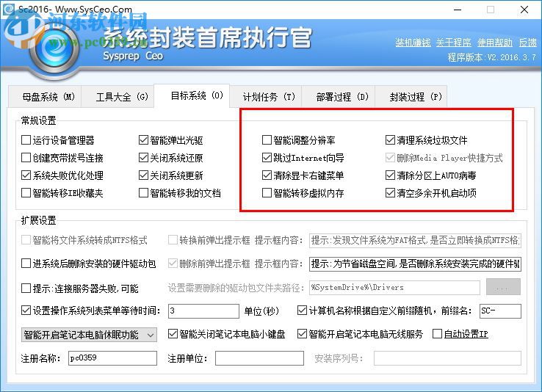This screenshot has height=392, width=542.
Task: Click the 关于程序 link
Action: point(454,43)
